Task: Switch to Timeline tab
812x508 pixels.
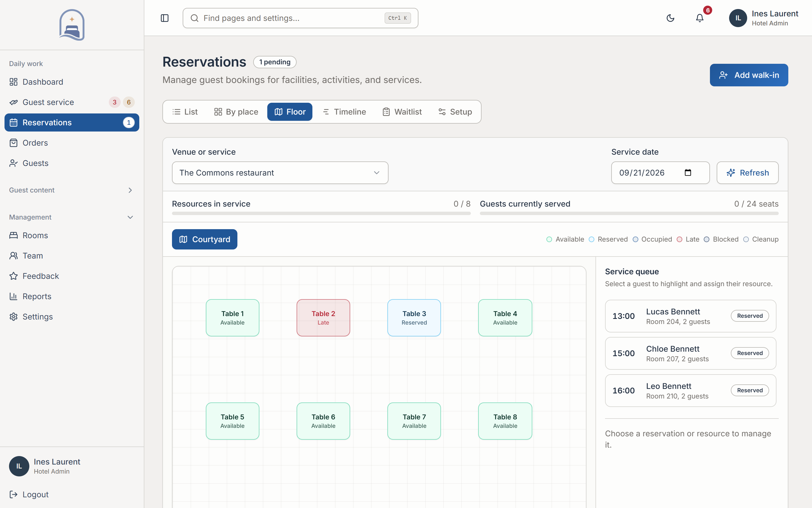Action: [344, 112]
